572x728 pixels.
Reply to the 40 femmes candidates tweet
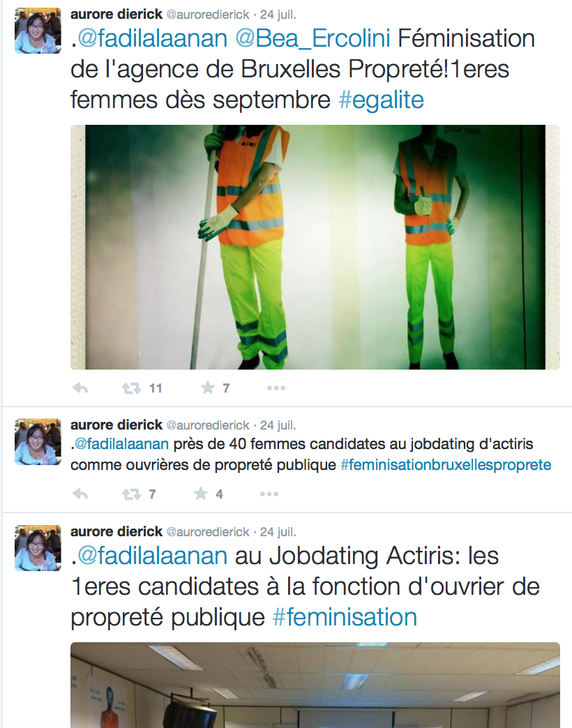click(80, 494)
